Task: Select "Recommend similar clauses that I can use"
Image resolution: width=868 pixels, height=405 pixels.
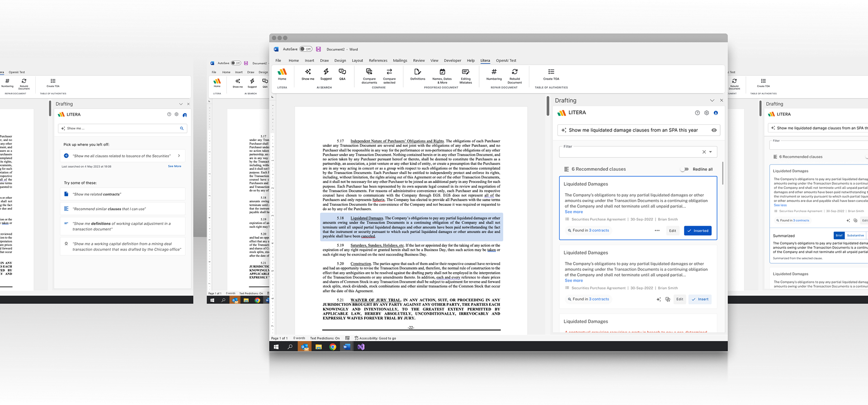Action: pos(123,209)
